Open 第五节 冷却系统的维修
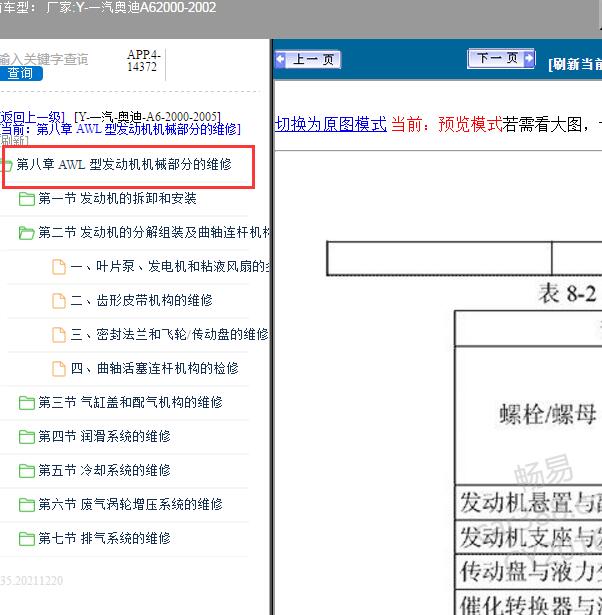Screen dimensions: 602x615 click(x=104, y=470)
